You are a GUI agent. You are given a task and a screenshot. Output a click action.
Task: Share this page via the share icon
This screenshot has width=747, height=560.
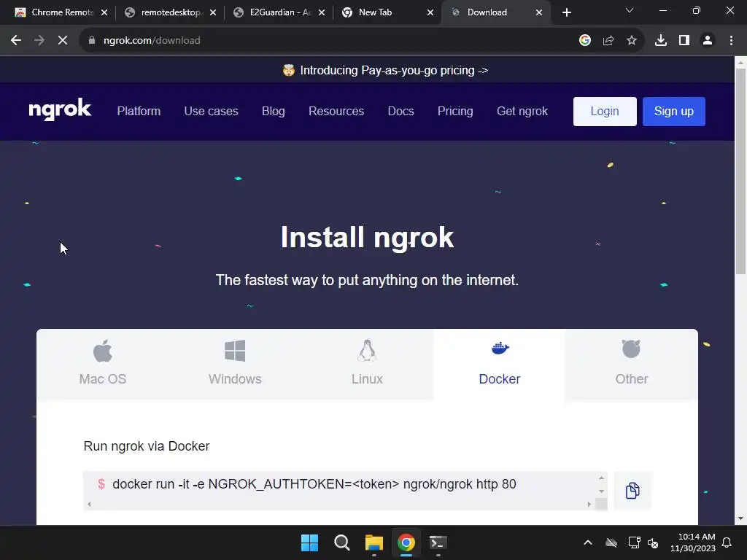click(x=608, y=41)
